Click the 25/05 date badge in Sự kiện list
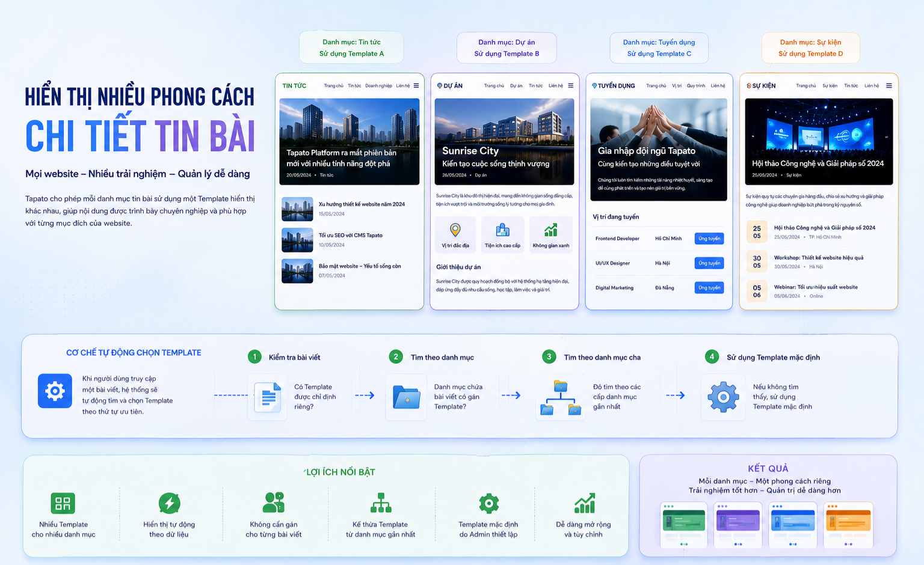 757,232
